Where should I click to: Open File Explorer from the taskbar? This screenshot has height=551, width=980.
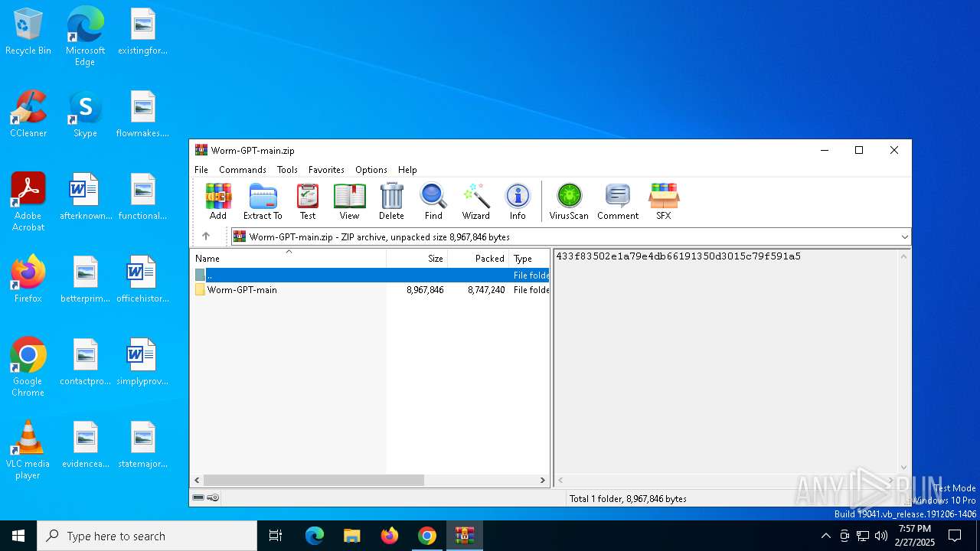point(351,536)
